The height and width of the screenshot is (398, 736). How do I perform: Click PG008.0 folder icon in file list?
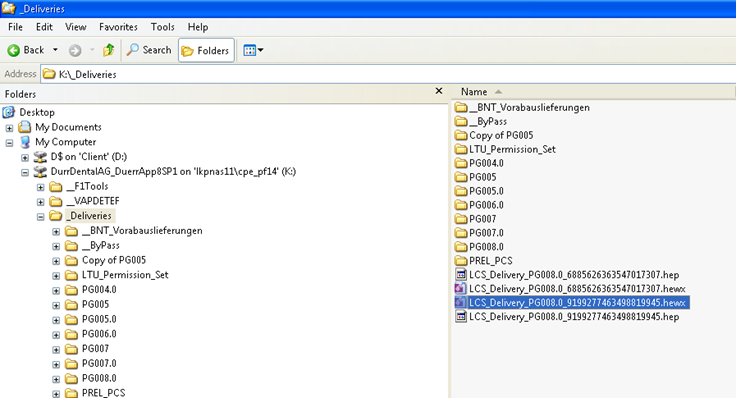point(461,247)
